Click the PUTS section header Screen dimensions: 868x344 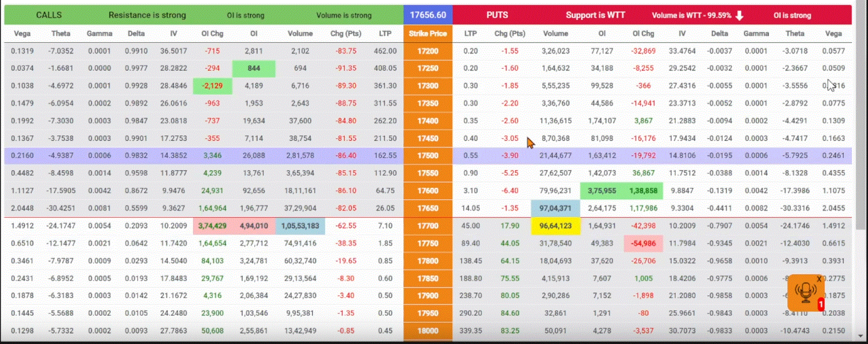tap(497, 15)
